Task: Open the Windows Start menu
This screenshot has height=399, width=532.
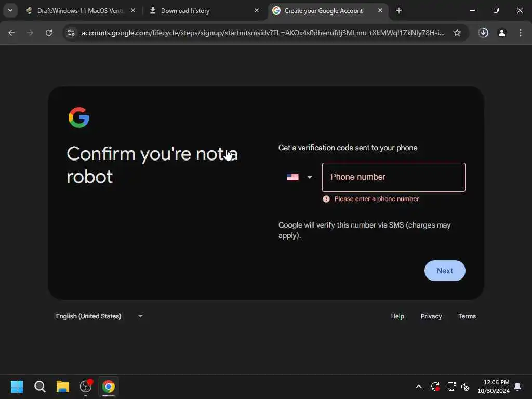Action: point(17,387)
